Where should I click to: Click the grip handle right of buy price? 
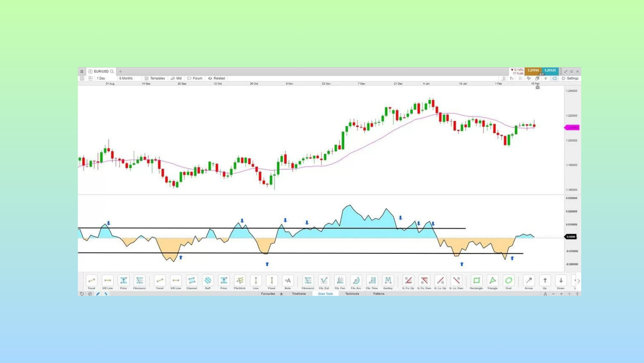(x=561, y=71)
